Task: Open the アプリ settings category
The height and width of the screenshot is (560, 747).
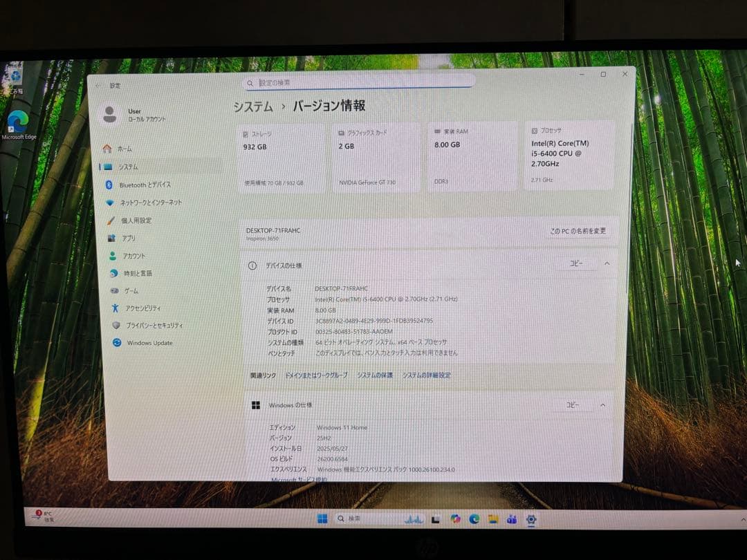Action: [x=128, y=238]
